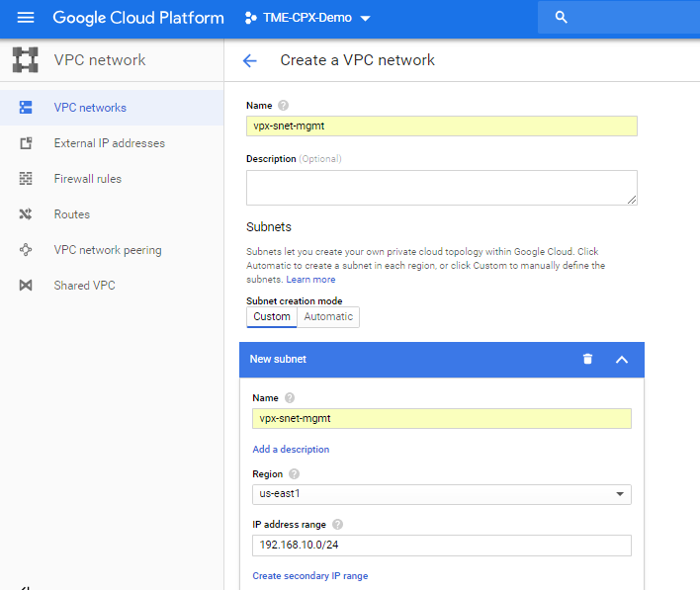Image resolution: width=700 pixels, height=590 pixels.
Task: Click Create secondary IP range link
Action: click(309, 576)
